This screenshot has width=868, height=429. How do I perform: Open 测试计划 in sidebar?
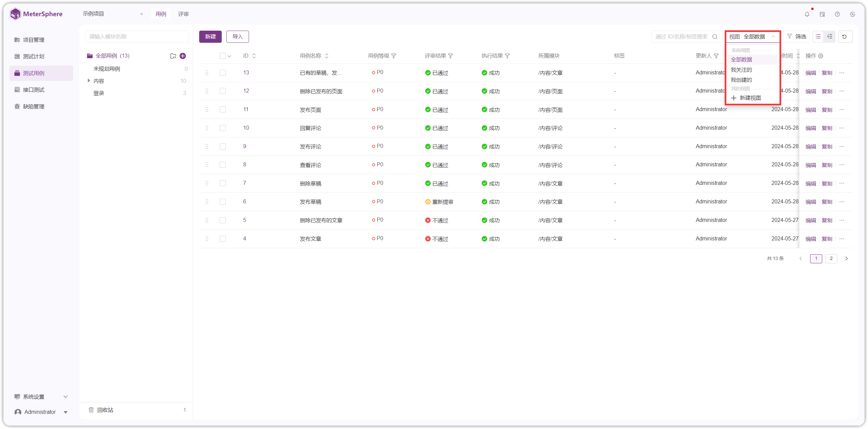click(x=41, y=56)
